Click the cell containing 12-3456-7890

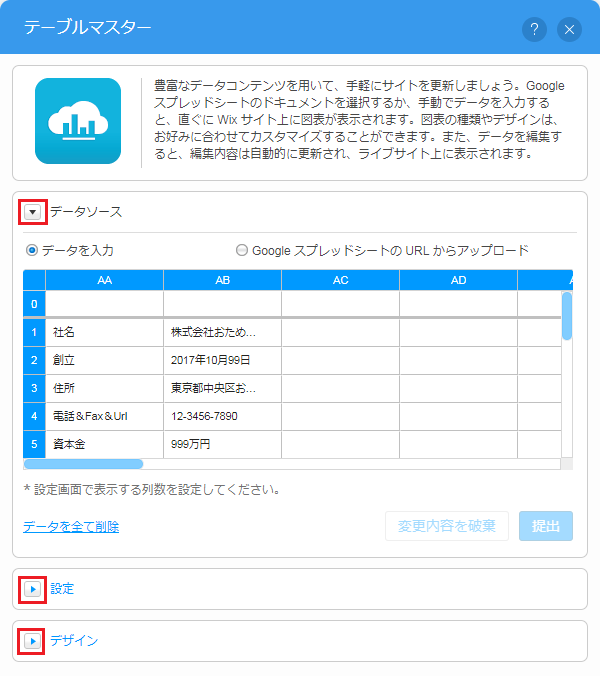(x=222, y=415)
